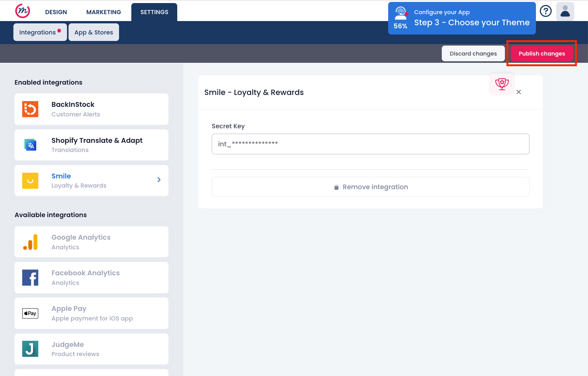Click the Customer Alerts subtitle
The height and width of the screenshot is (376, 588).
click(76, 114)
